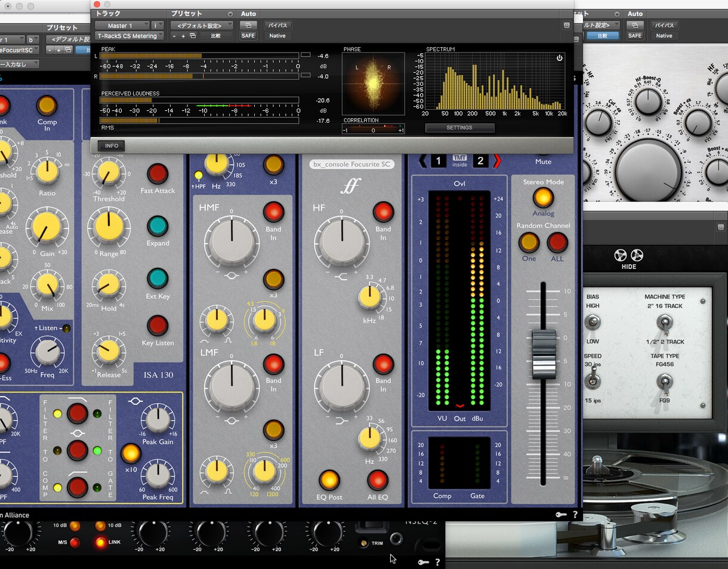Click the INFO button
The width and height of the screenshot is (728, 569).
(112, 146)
